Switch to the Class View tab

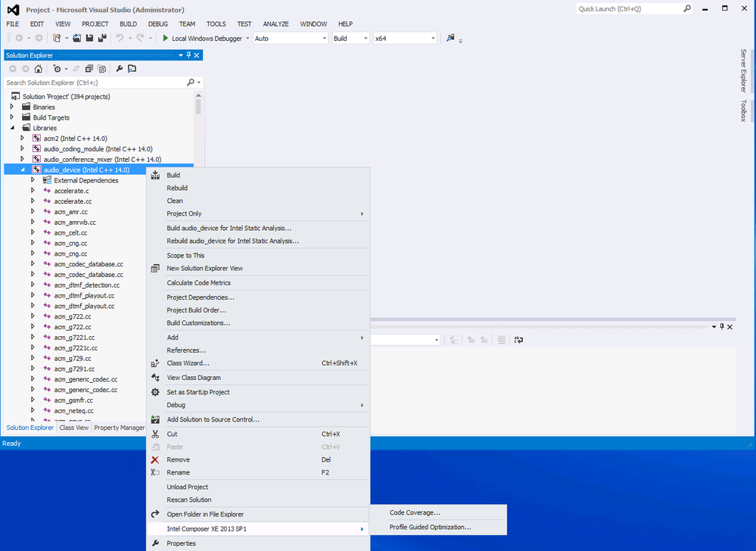click(73, 428)
